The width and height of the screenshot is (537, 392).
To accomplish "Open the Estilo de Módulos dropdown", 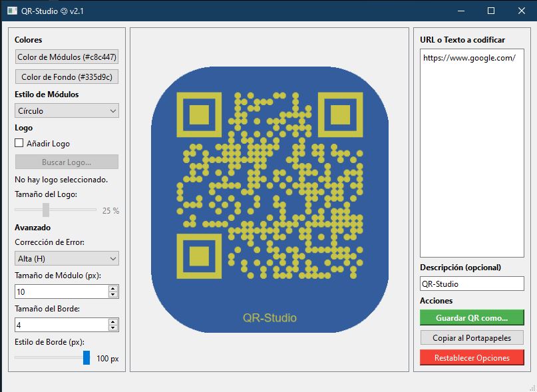I will click(67, 110).
